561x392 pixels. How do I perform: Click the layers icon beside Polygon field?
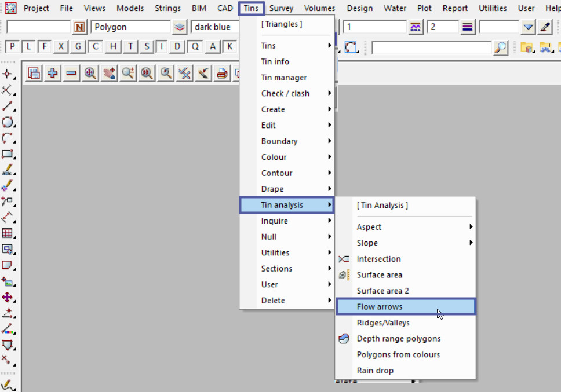coord(180,27)
